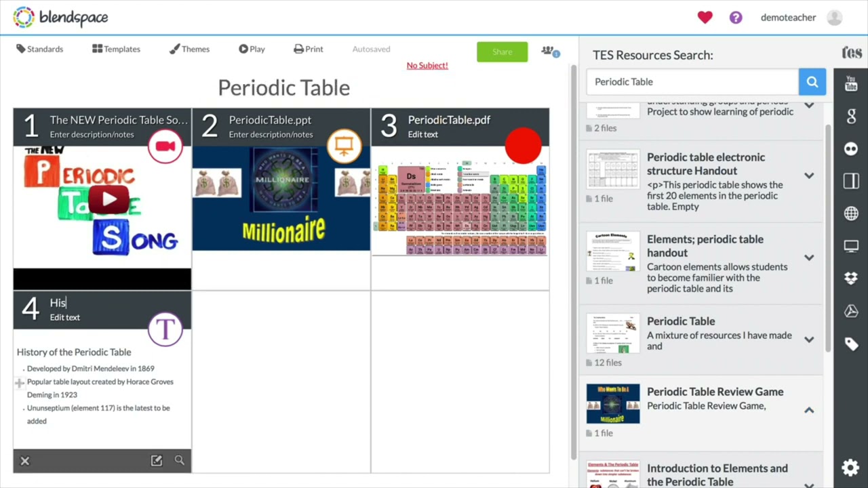Open the Standards menu
868x488 pixels.
(x=40, y=49)
